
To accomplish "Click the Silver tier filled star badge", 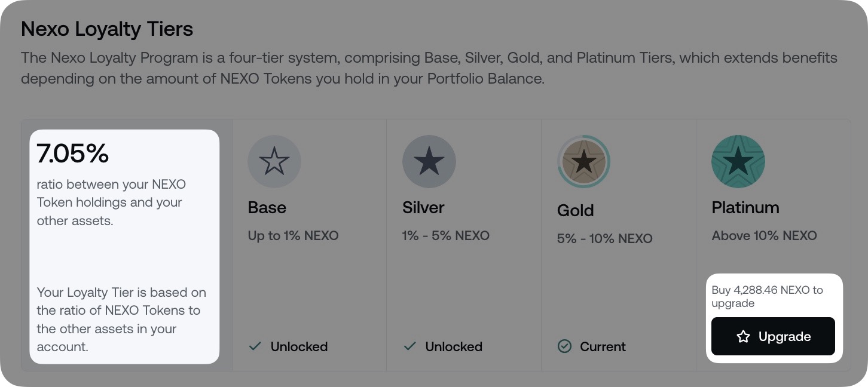I will click(x=429, y=161).
